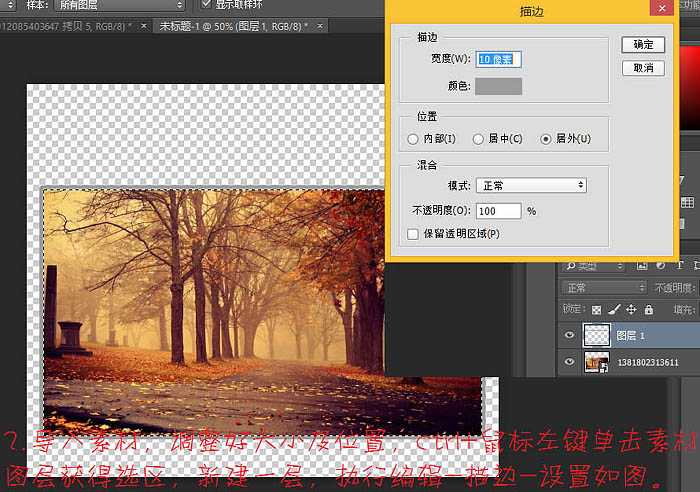Click the 不透明度(O) field showing 100
This screenshot has height=492, width=700.
point(498,211)
